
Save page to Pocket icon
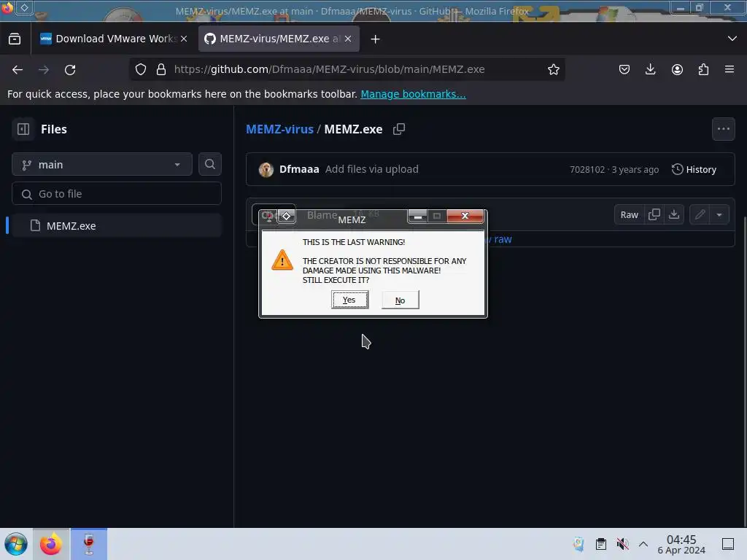point(624,69)
